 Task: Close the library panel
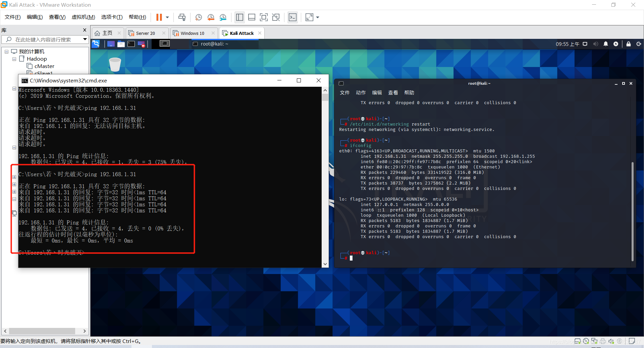pos(85,30)
